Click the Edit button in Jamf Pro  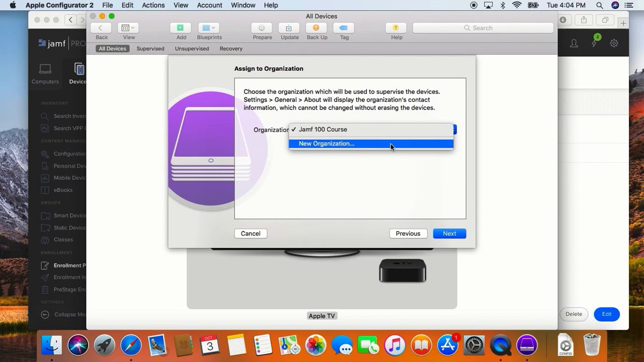[x=607, y=314]
